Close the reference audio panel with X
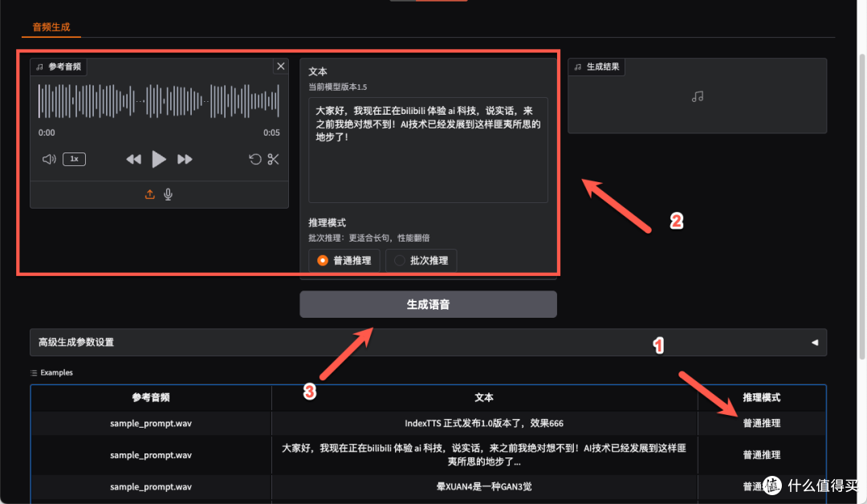867x504 pixels. pos(280,66)
